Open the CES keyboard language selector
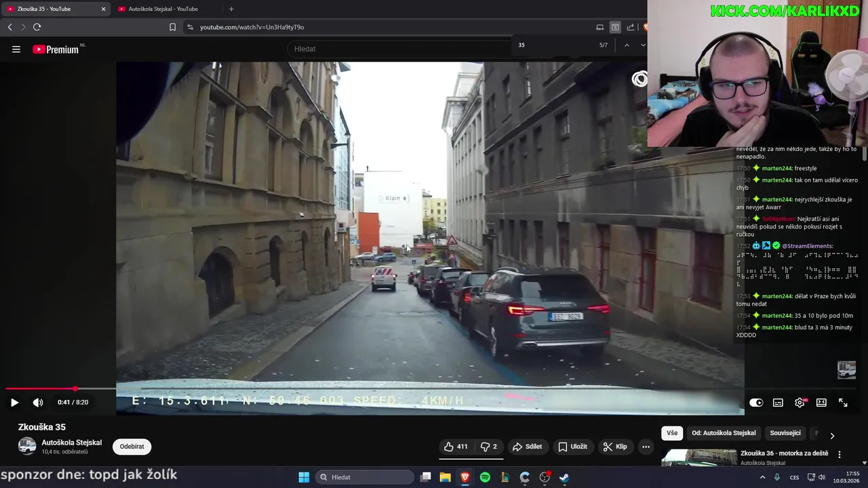The image size is (868, 488). point(794,477)
